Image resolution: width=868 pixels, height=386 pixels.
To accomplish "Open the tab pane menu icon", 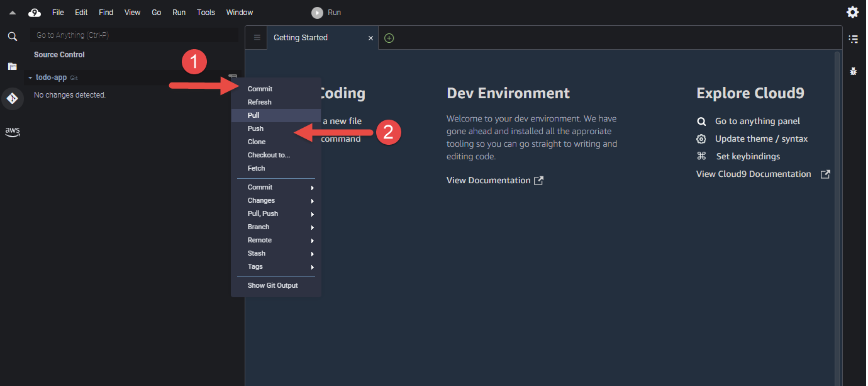I will pyautogui.click(x=257, y=38).
